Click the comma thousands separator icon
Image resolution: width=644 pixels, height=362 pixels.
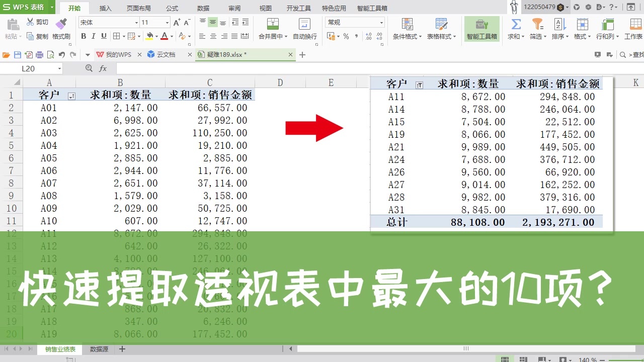tap(357, 36)
